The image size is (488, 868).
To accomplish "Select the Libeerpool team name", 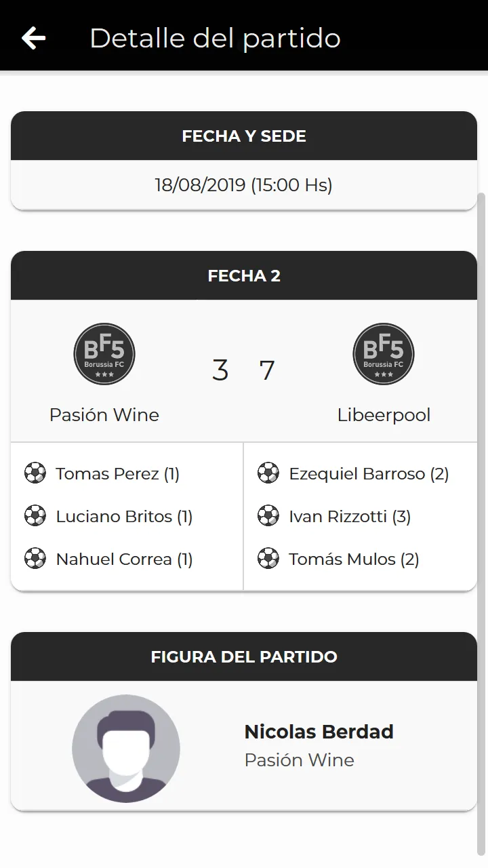I will point(384,415).
